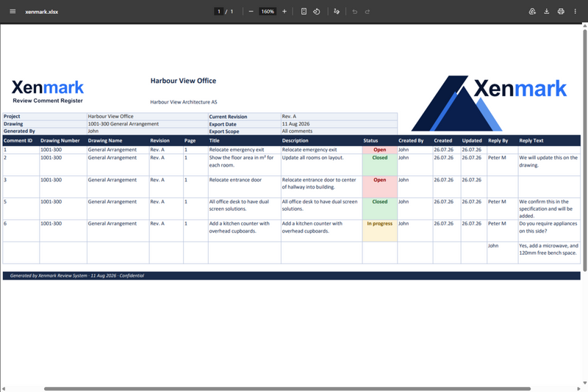The height and width of the screenshot is (392, 588).
Task: Activate the draw annotation tool
Action: click(x=337, y=11)
